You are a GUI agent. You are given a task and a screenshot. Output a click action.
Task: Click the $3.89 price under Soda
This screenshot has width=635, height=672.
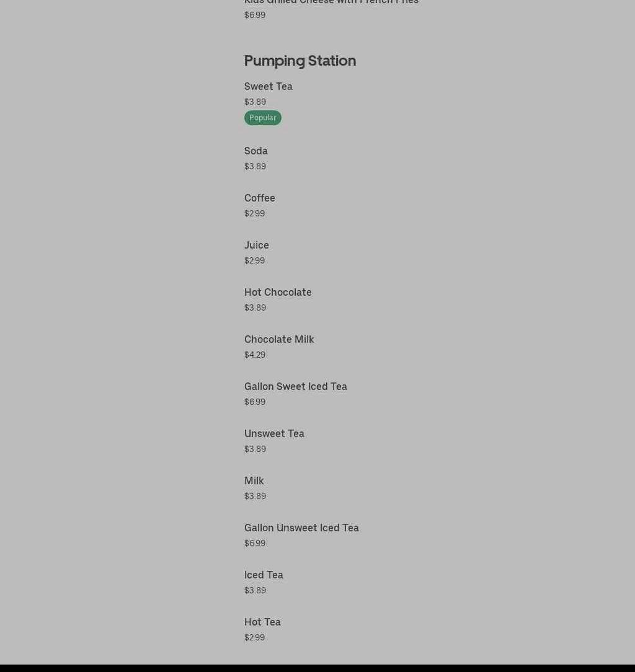[254, 167]
